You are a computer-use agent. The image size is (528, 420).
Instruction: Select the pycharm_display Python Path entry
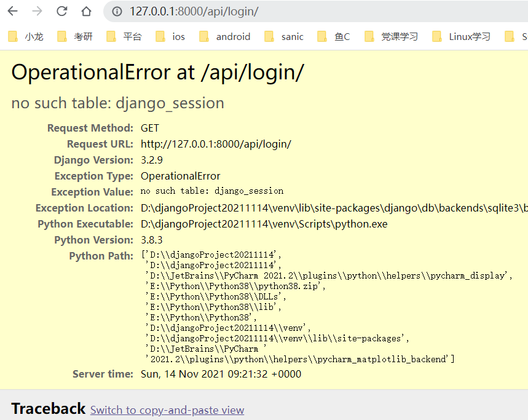click(329, 275)
